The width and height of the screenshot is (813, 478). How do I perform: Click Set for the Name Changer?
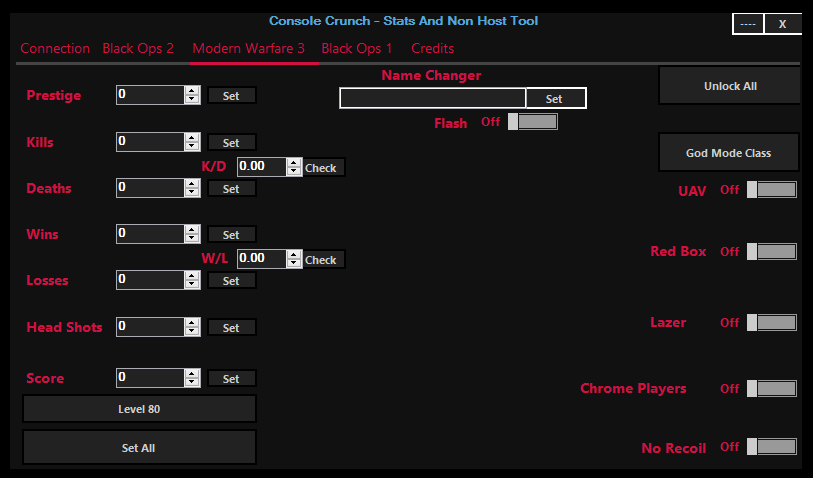pyautogui.click(x=556, y=99)
